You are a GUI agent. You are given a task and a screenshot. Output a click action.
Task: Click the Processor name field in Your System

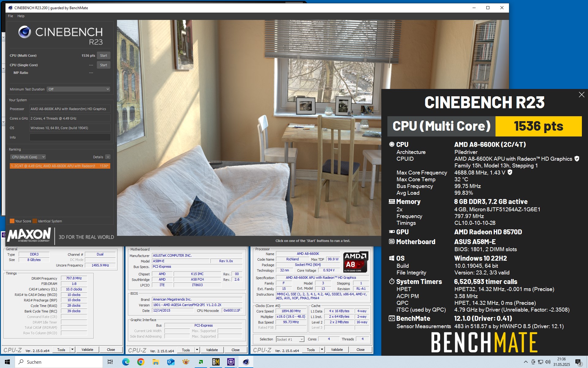(x=70, y=109)
